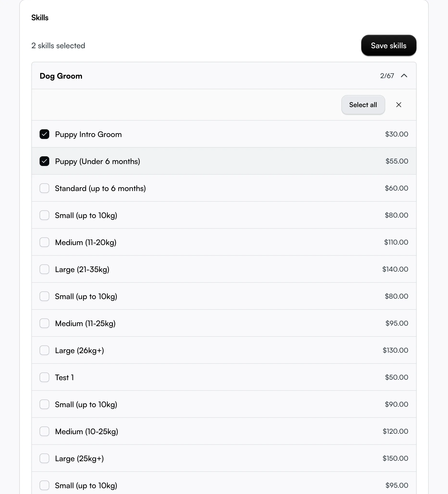The image size is (448, 494).
Task: Collapse the Dog Groom section chevron
Action: (x=404, y=76)
